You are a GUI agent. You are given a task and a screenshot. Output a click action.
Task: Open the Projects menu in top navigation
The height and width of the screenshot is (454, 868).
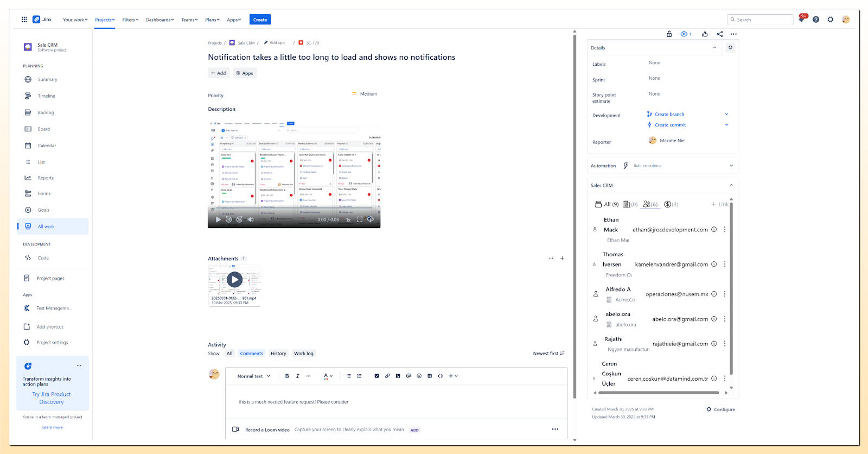pos(105,20)
